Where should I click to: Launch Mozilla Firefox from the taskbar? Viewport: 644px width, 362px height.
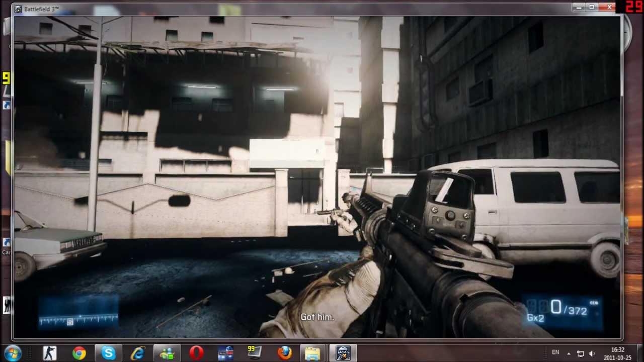284,353
